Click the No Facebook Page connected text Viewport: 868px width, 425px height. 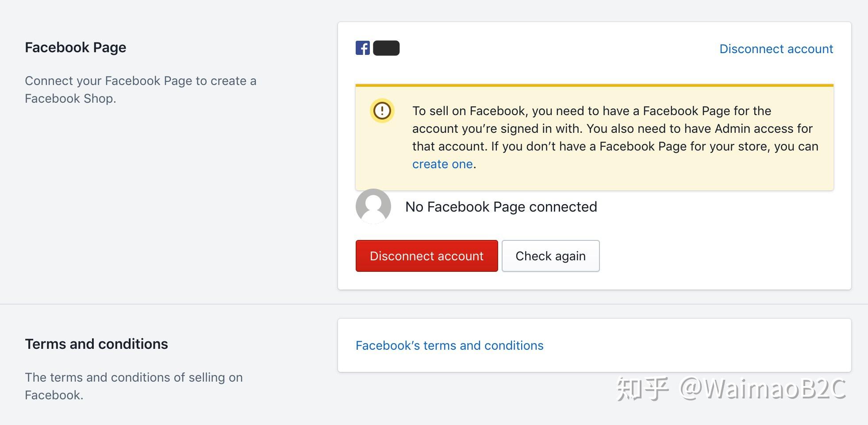(501, 207)
